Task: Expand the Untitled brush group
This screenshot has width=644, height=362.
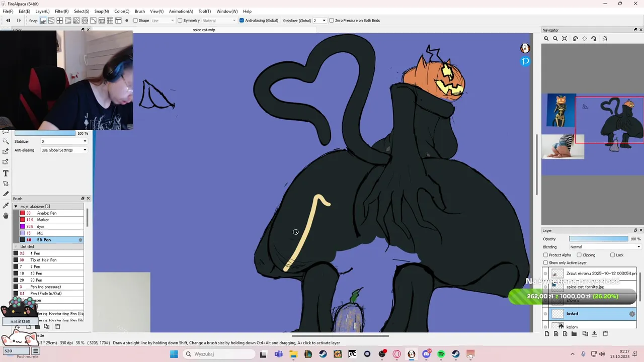Action: click(x=16, y=247)
